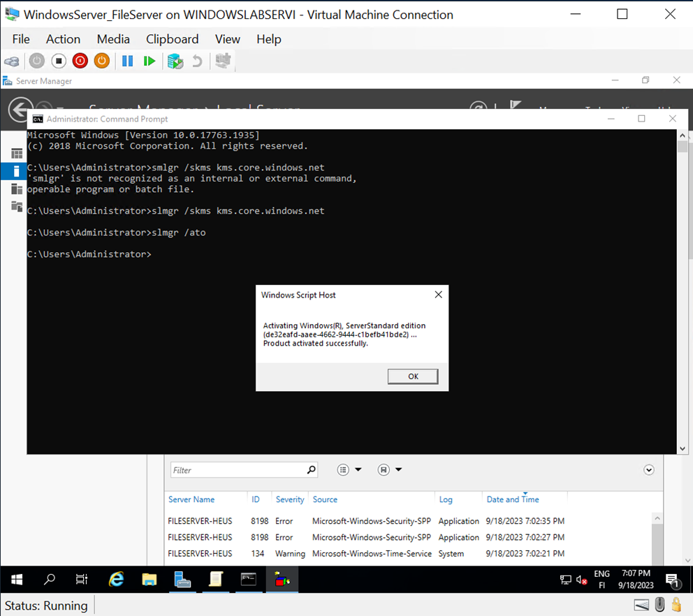Open the Clipboard menu
Image resolution: width=693 pixels, height=616 pixels.
pos(172,39)
